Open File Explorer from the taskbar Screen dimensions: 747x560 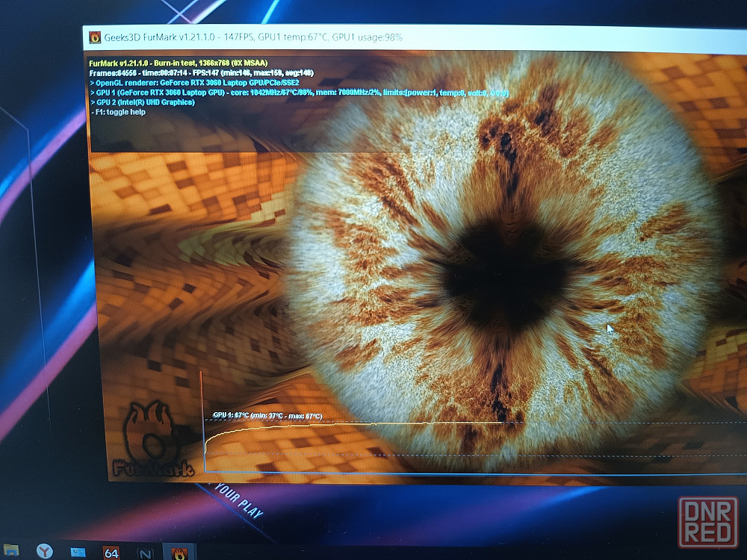[x=10, y=550]
